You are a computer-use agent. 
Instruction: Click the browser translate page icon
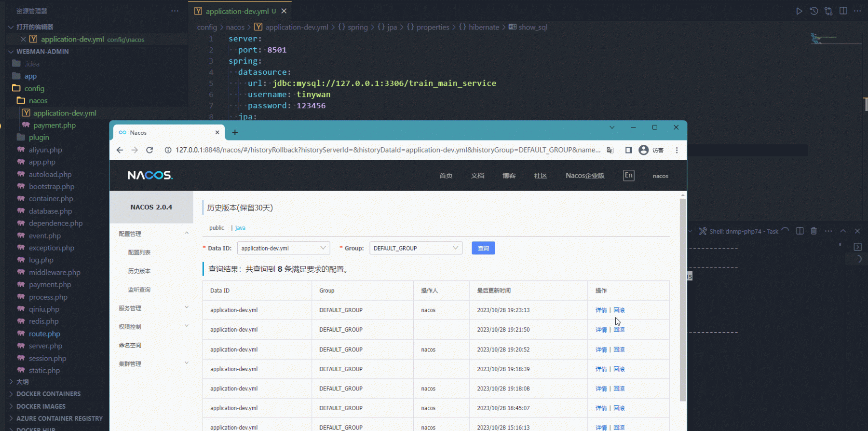point(610,150)
